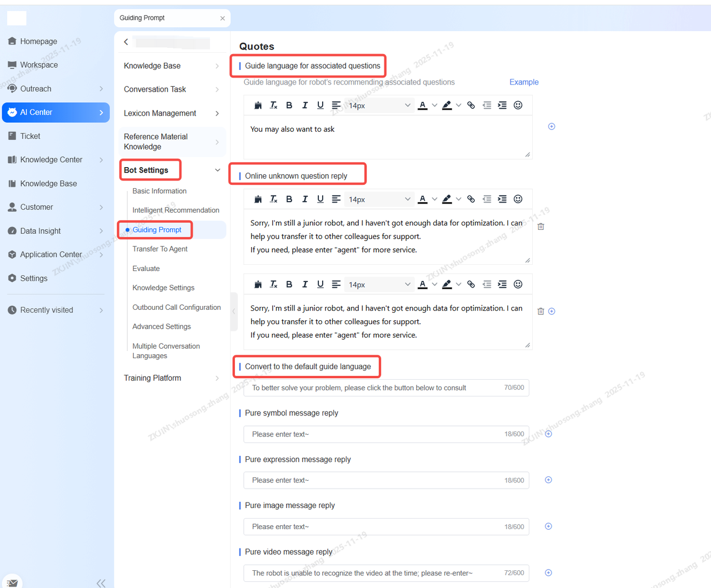Collapse the left sidebar with double-chevron icon
The width and height of the screenshot is (711, 588).
[101, 582]
